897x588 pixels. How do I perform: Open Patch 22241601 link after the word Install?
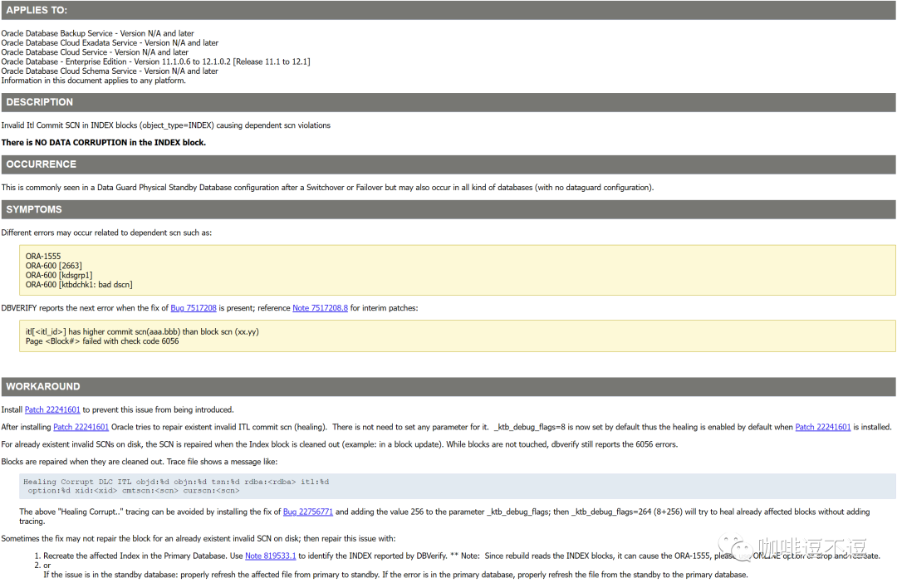click(52, 409)
